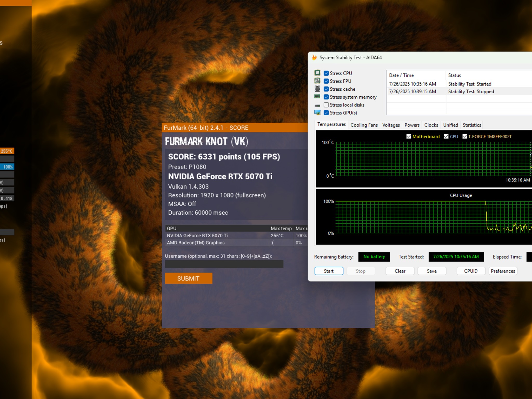Disable the Stress cache checkbox
The image size is (532, 399).
click(326, 89)
